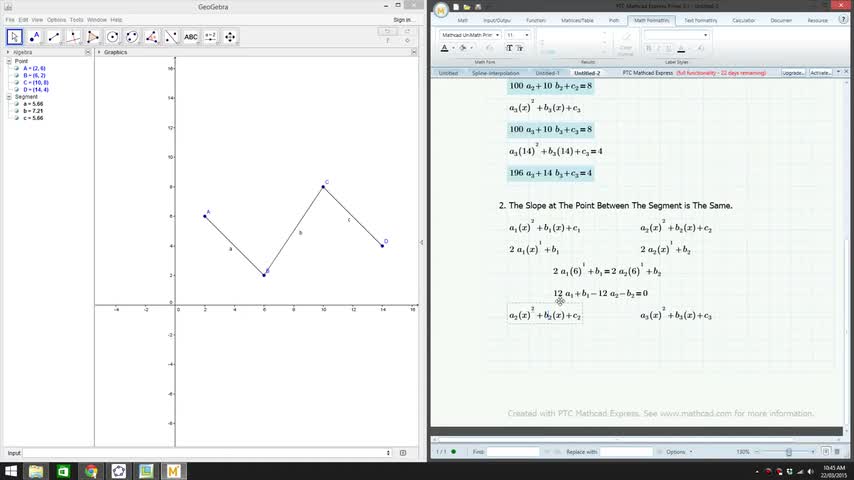Click the Page view icon in Mathcad status bar
The width and height of the screenshot is (854, 480).
pos(826,452)
